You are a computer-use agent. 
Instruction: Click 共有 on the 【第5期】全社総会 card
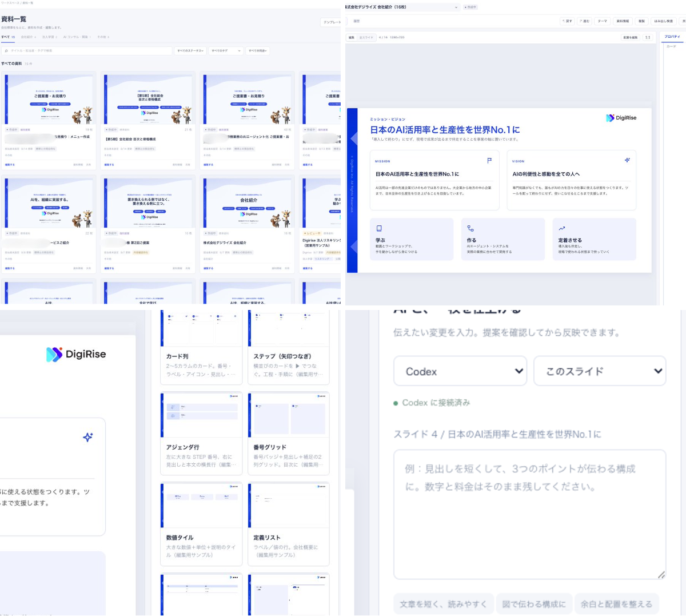pyautogui.click(x=188, y=165)
